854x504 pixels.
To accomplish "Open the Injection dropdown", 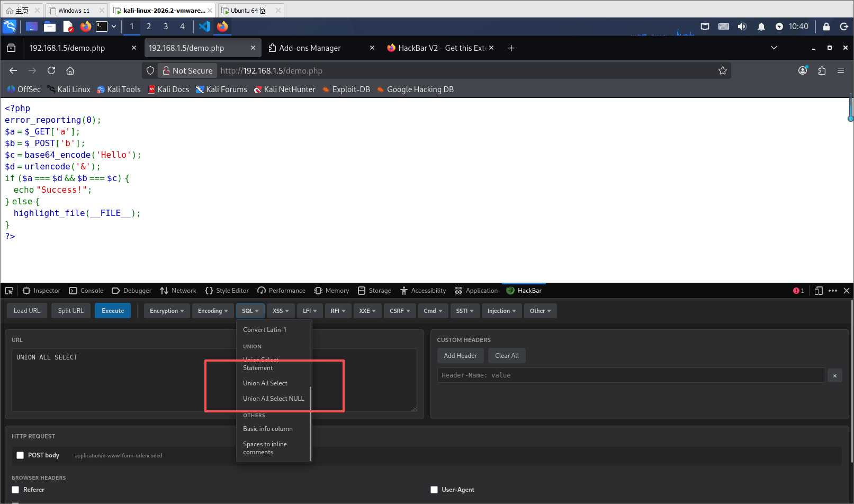I will point(501,311).
